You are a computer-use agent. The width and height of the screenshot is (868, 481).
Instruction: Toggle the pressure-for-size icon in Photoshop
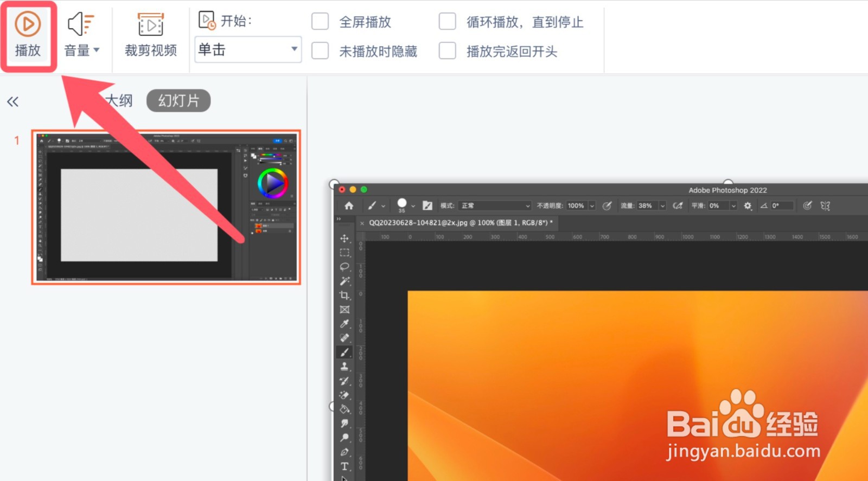[807, 206]
